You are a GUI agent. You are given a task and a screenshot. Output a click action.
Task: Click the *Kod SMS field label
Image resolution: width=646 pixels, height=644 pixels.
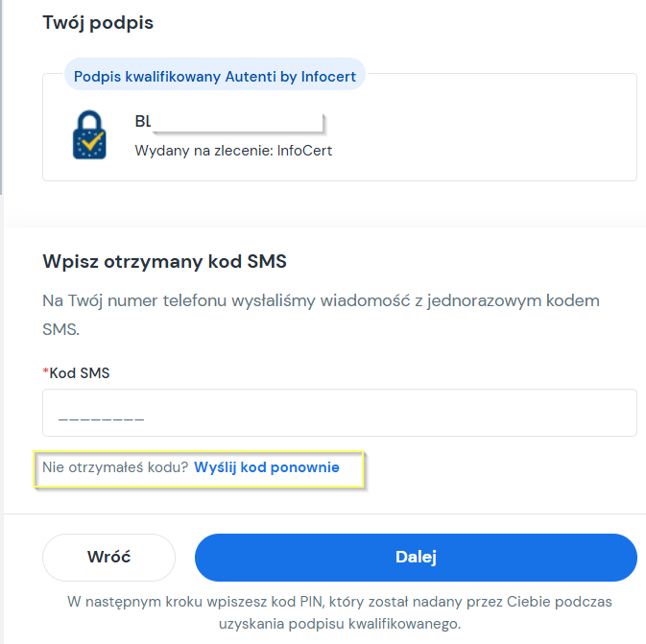(x=76, y=373)
